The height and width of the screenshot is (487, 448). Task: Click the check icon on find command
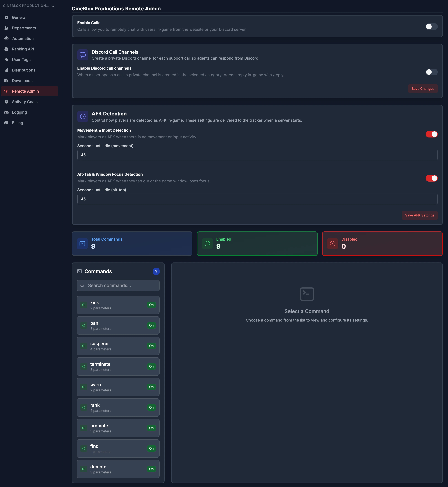click(84, 448)
